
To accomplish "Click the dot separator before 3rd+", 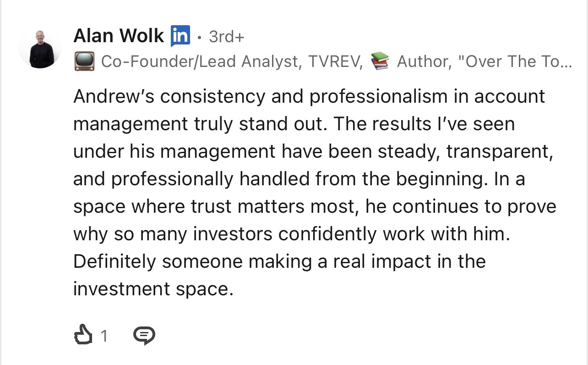I will tap(199, 37).
